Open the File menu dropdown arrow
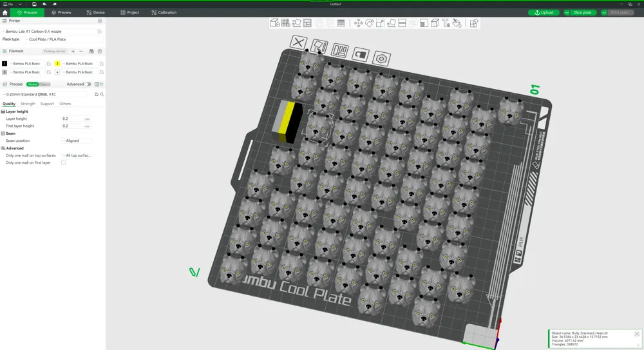Image resolution: width=644 pixels, height=350 pixels. click(20, 4)
